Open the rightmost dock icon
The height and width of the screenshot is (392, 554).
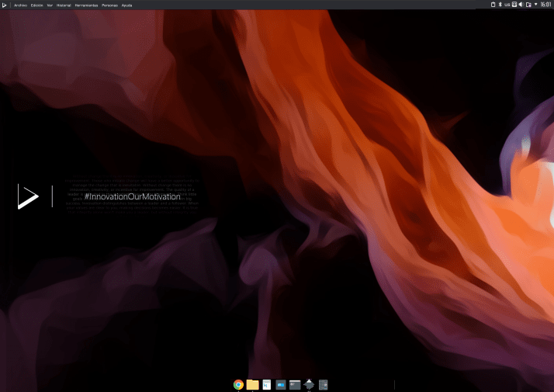324,384
